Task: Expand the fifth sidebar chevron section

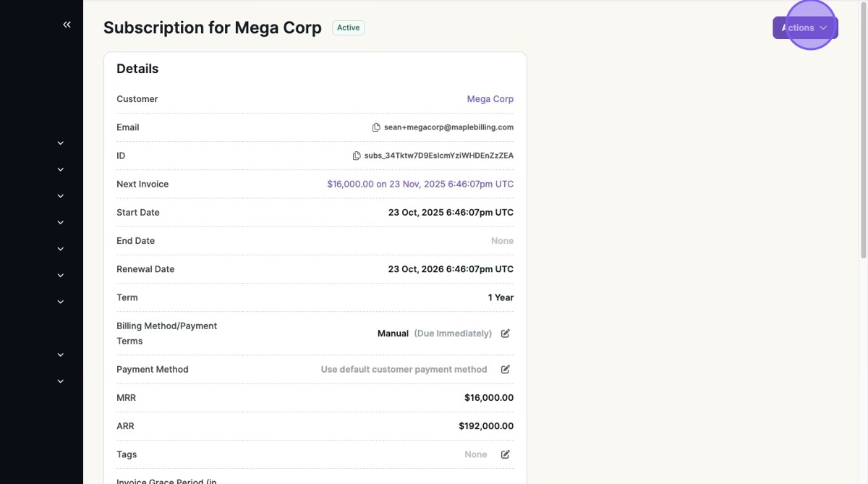Action: pyautogui.click(x=61, y=249)
